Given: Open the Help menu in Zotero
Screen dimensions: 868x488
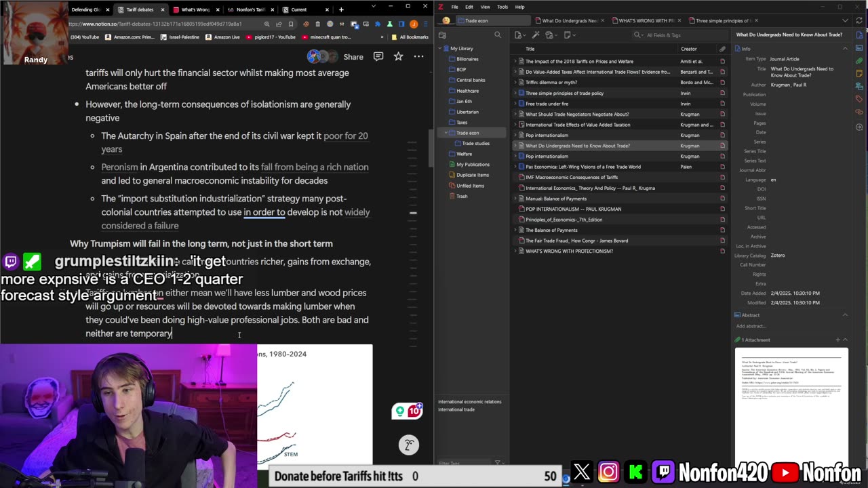Looking at the screenshot, I should click(519, 7).
